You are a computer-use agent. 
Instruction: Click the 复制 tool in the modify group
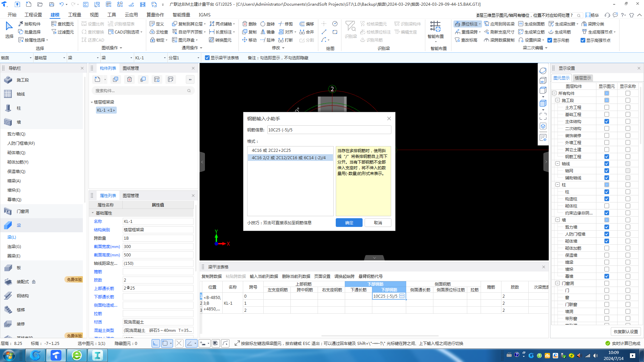coord(250,32)
